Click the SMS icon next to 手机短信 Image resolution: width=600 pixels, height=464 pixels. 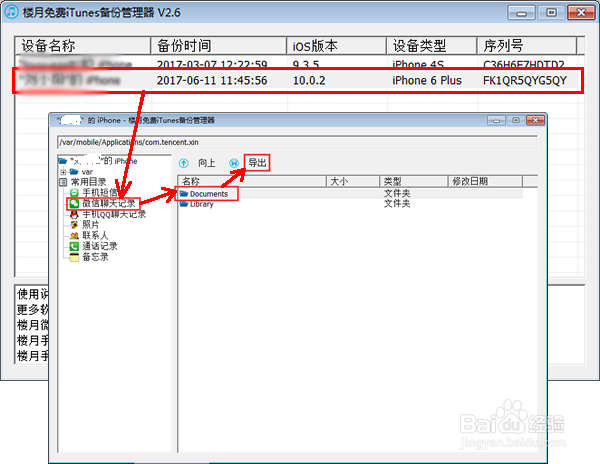point(74,193)
